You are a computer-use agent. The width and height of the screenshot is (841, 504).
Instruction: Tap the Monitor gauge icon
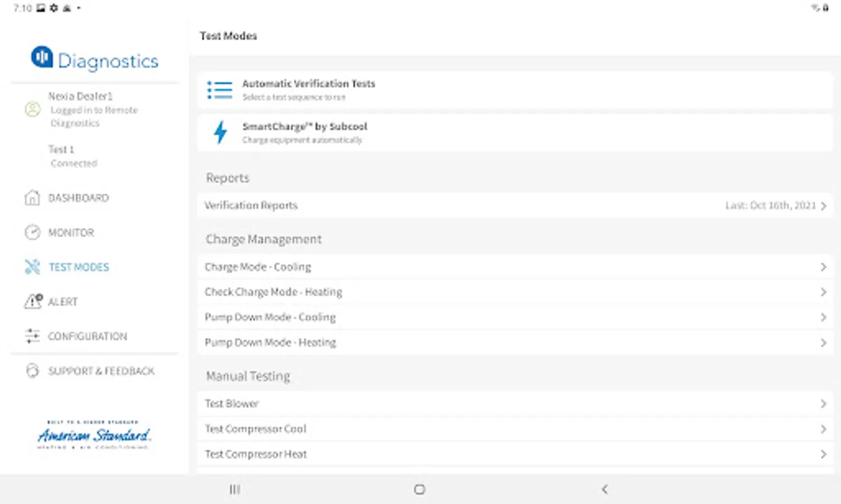(32, 232)
